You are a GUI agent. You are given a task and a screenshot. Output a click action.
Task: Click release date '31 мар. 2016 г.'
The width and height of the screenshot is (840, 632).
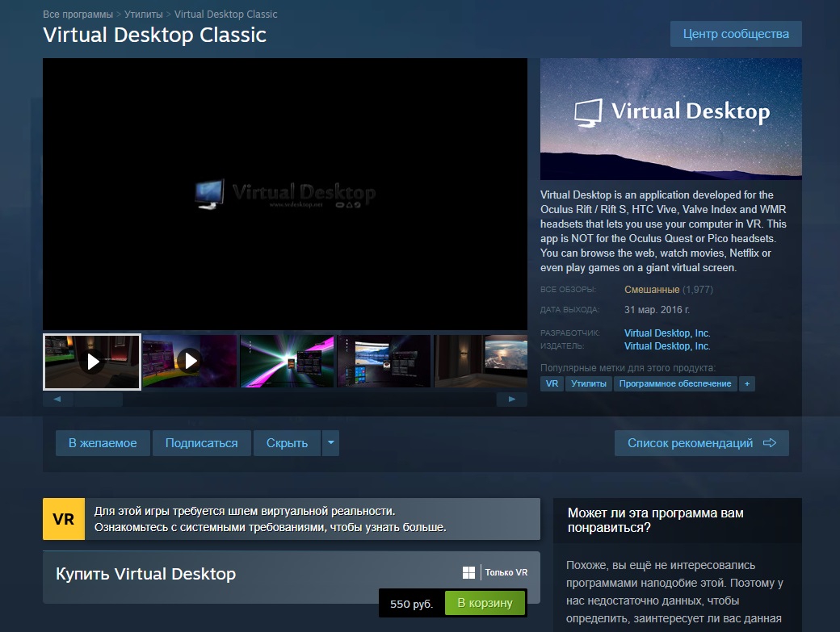(657, 310)
